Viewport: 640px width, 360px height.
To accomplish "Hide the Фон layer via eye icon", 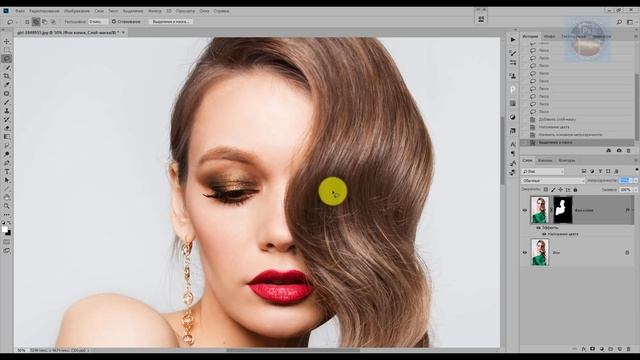I will pyautogui.click(x=525, y=253).
